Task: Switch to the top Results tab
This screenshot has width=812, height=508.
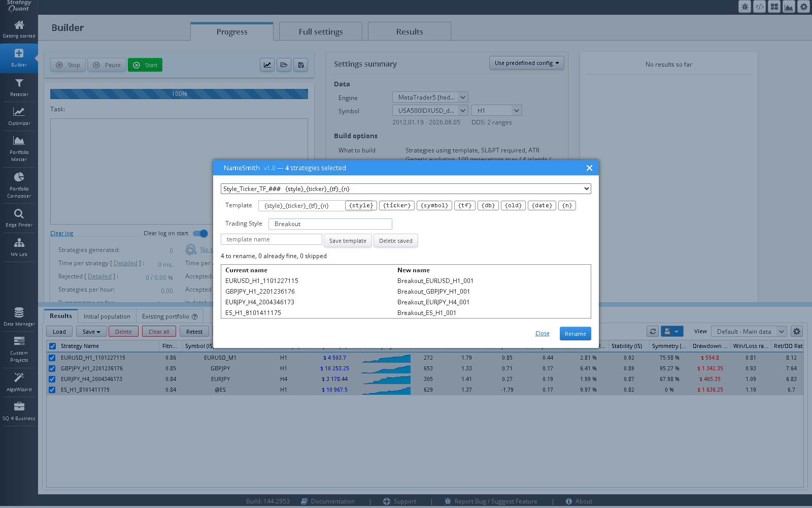Action: [x=410, y=31]
